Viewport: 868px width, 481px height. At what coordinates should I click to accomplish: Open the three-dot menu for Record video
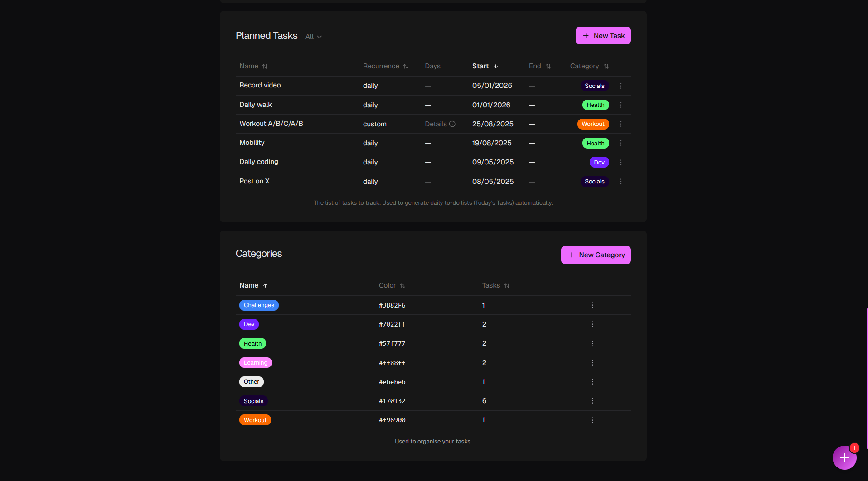click(621, 86)
